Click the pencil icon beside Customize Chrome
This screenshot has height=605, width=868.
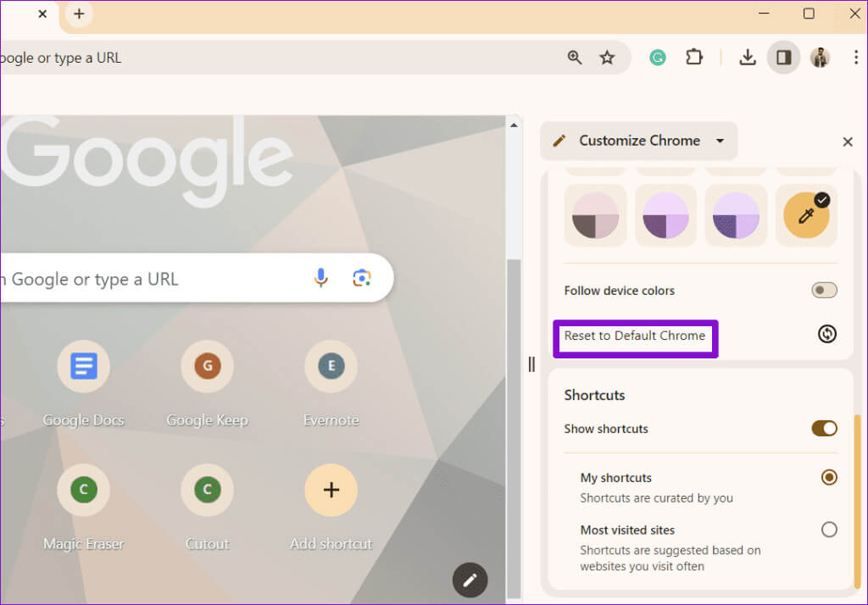(559, 141)
